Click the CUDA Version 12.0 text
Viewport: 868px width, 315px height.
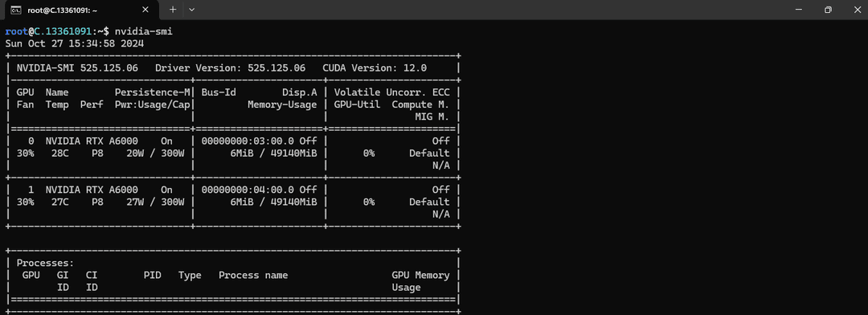pyautogui.click(x=375, y=68)
